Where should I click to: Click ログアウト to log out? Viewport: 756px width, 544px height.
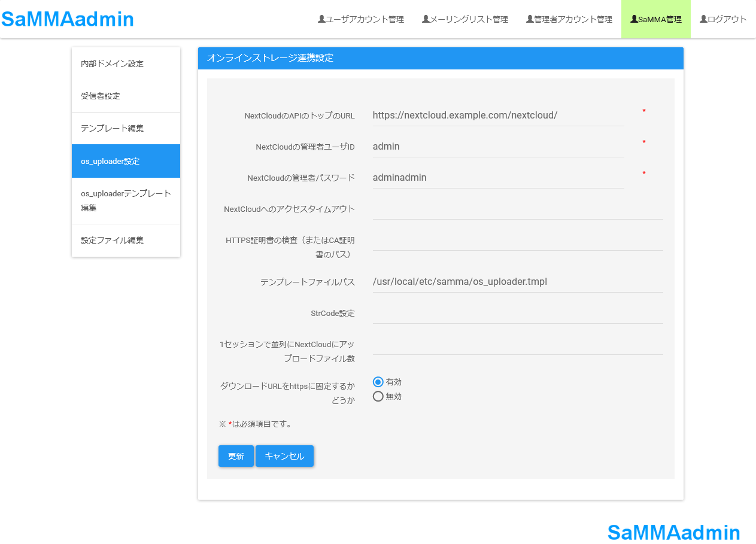click(723, 19)
